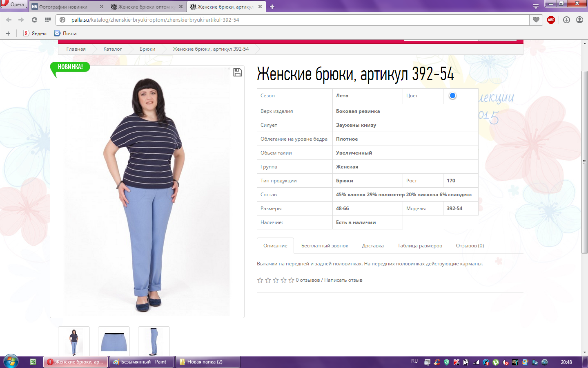The width and height of the screenshot is (588, 368).
Task: Switch to the Отзывов (0) tab
Action: pos(470,246)
